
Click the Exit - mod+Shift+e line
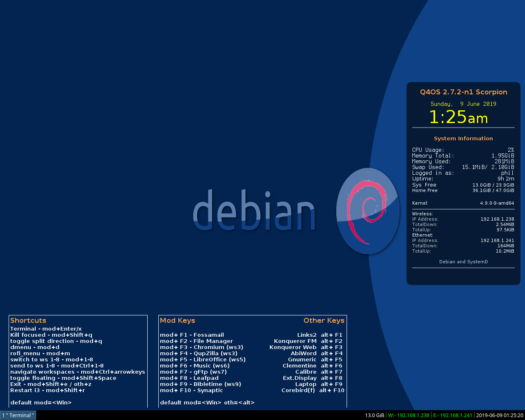point(51,384)
